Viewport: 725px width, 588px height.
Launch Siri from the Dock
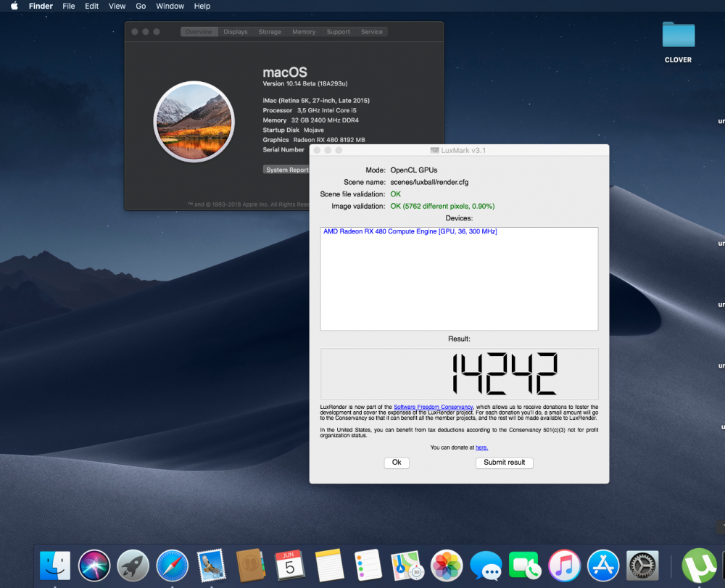[x=94, y=566]
